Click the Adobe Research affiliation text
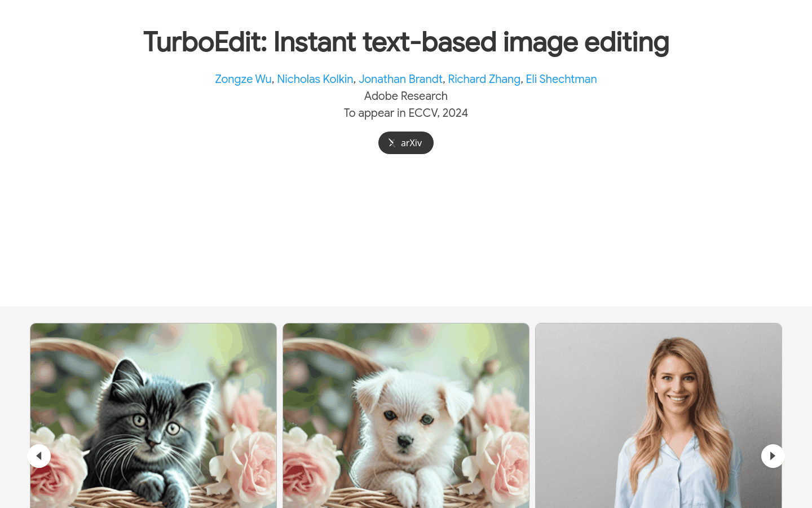Viewport: 812px width, 508px height. pyautogui.click(x=405, y=96)
